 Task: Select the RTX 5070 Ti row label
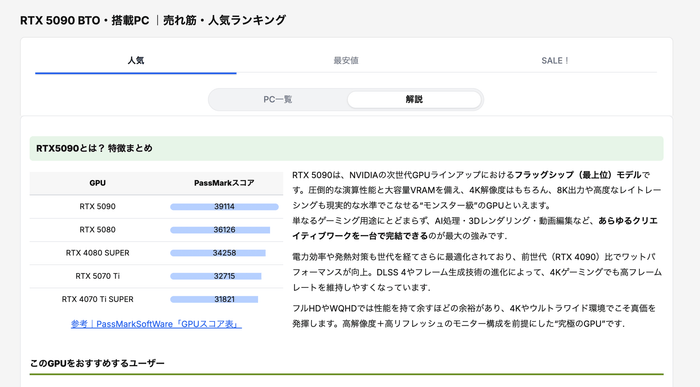[97, 276]
